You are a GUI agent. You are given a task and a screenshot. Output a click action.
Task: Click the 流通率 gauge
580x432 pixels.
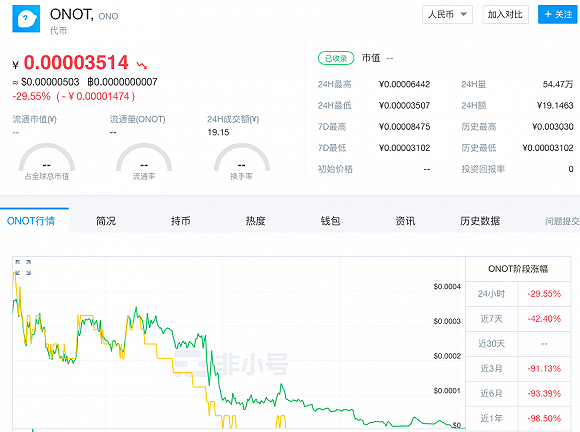[x=144, y=162]
